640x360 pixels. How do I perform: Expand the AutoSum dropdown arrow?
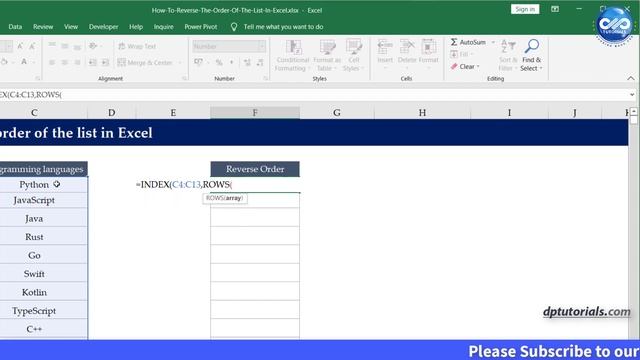[x=493, y=42]
